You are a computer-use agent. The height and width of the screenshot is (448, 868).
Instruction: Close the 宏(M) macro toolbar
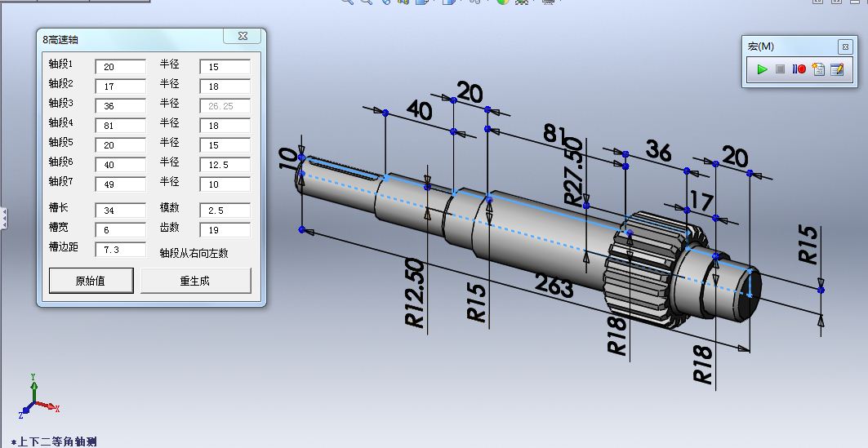pyautogui.click(x=844, y=47)
